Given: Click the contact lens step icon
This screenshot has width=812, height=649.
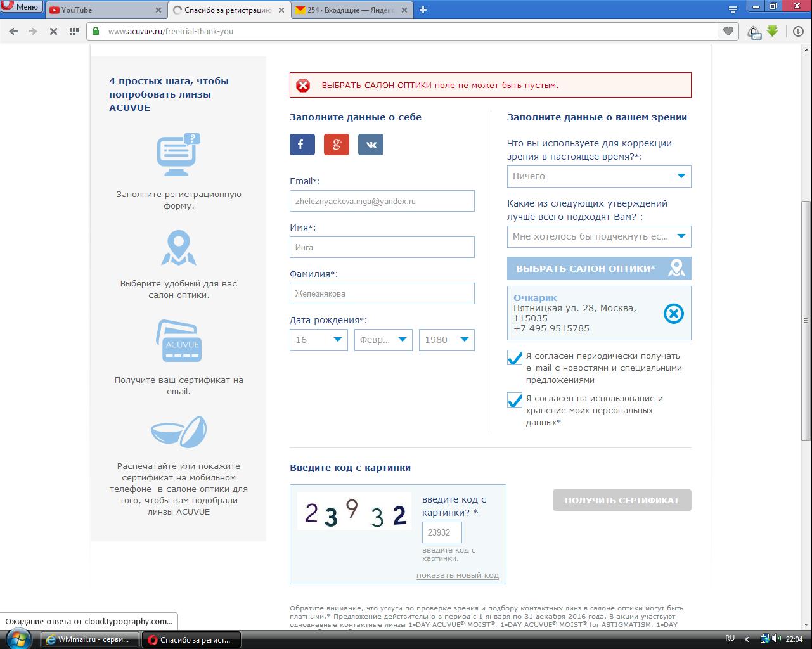Looking at the screenshot, I should [x=179, y=431].
